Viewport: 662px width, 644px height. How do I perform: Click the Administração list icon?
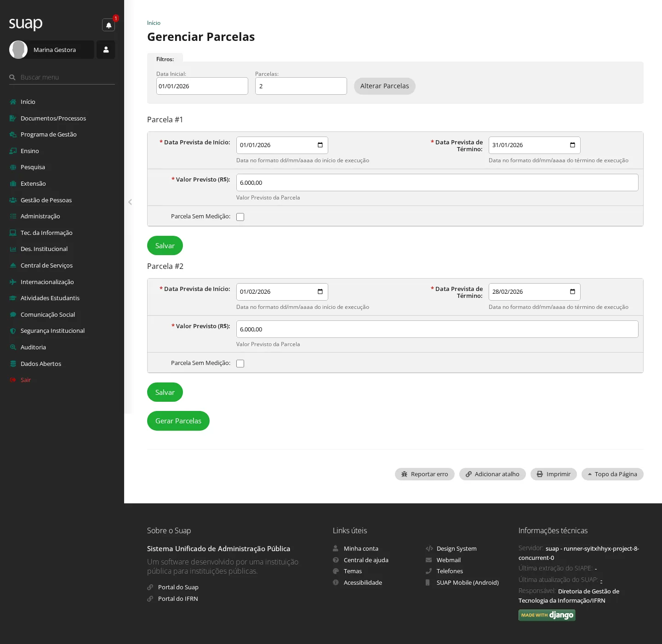click(13, 217)
